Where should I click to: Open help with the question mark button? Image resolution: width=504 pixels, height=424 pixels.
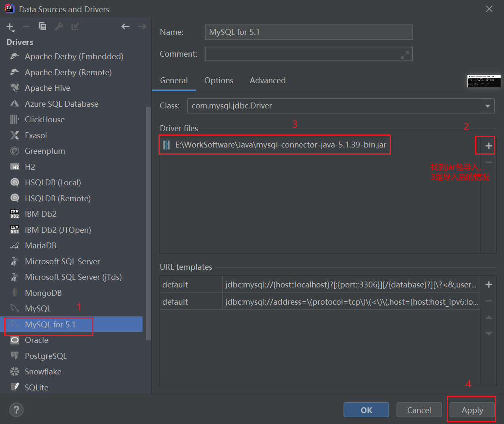[x=16, y=410]
